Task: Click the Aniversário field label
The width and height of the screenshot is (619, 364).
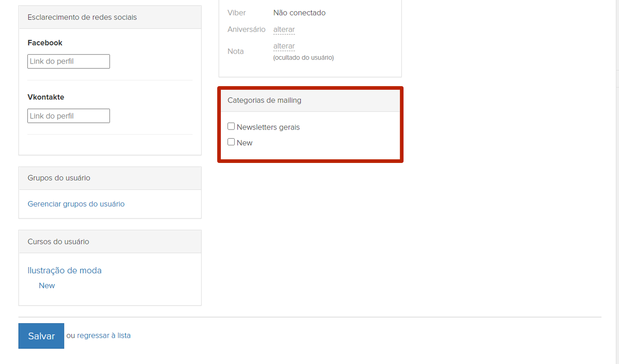Action: (246, 29)
